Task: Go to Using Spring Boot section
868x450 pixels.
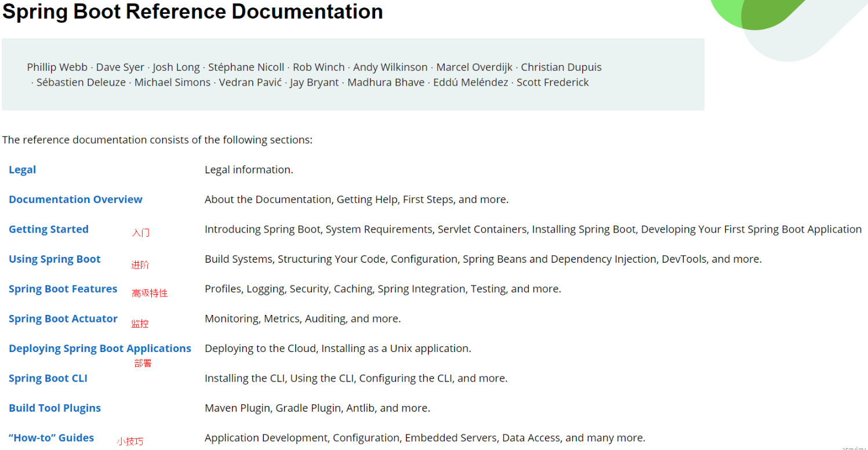Action: (x=55, y=259)
